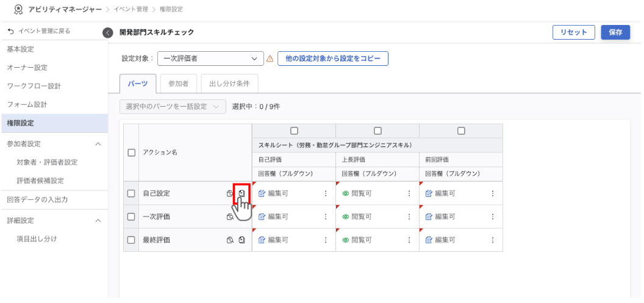The height and width of the screenshot is (303, 644).
Task: Check the 前回評価 column checkbox
Action: (x=461, y=131)
